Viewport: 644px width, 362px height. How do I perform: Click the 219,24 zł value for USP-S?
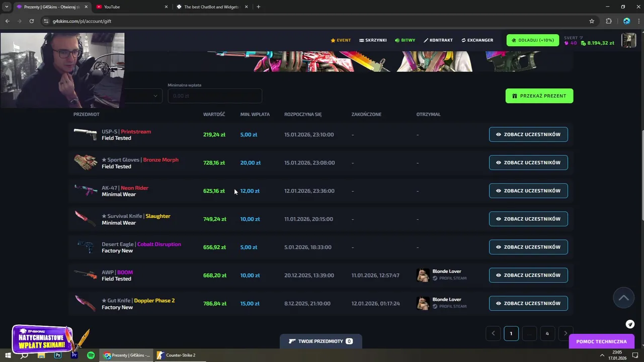click(x=214, y=134)
